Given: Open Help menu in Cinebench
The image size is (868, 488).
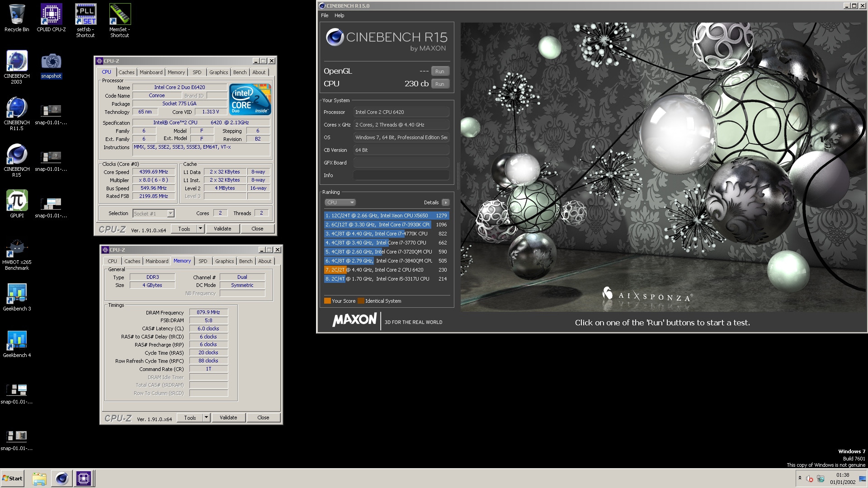Looking at the screenshot, I should coord(339,15).
